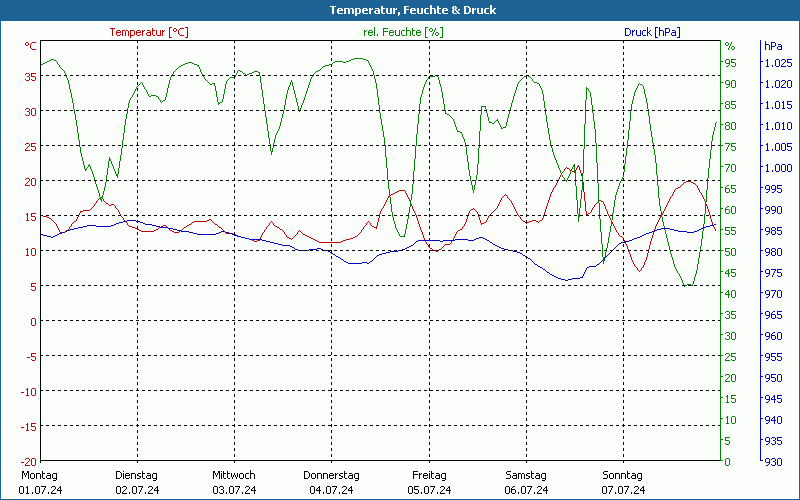
Task: Click the '1.020' tick on the pressure axis
Action: click(778, 84)
